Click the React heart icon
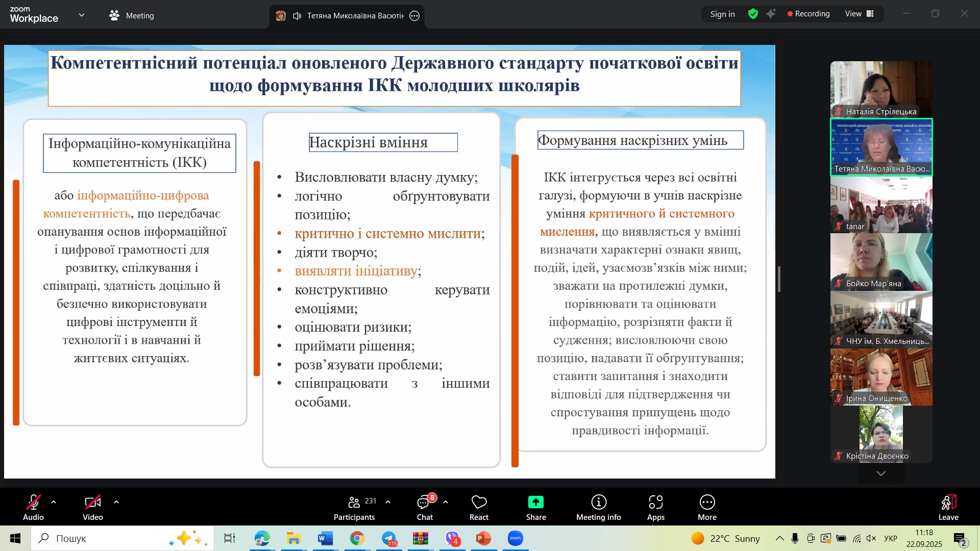 point(479,503)
